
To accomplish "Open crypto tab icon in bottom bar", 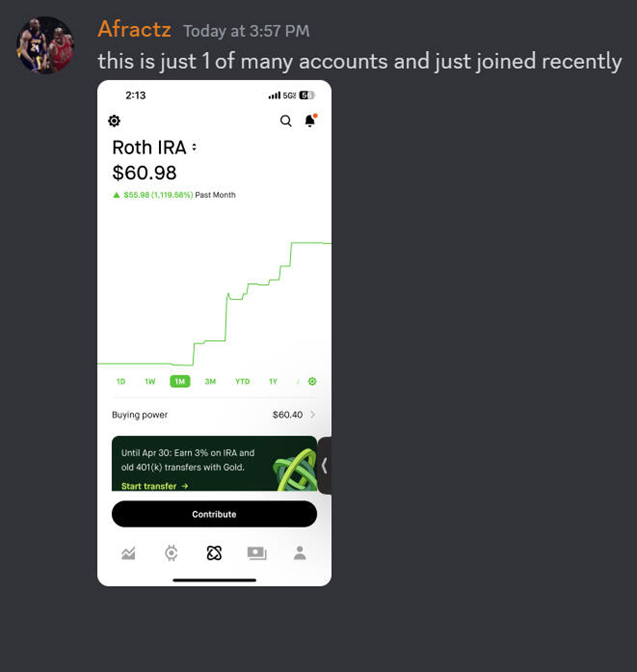I will point(171,553).
